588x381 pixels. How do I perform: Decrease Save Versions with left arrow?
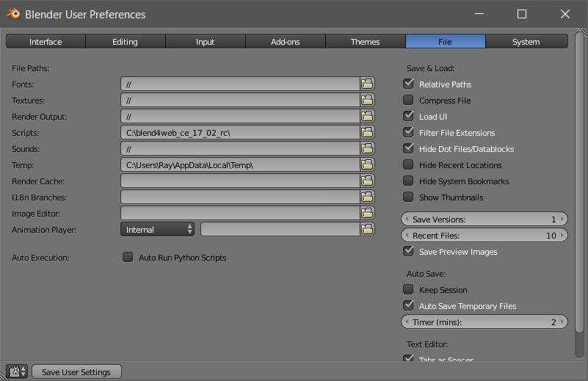click(407, 219)
